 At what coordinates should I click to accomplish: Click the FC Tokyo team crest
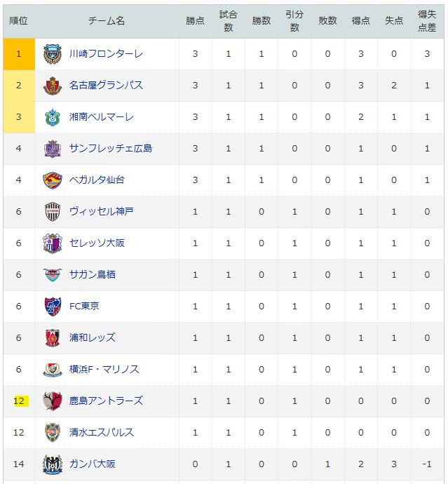[x=53, y=307]
